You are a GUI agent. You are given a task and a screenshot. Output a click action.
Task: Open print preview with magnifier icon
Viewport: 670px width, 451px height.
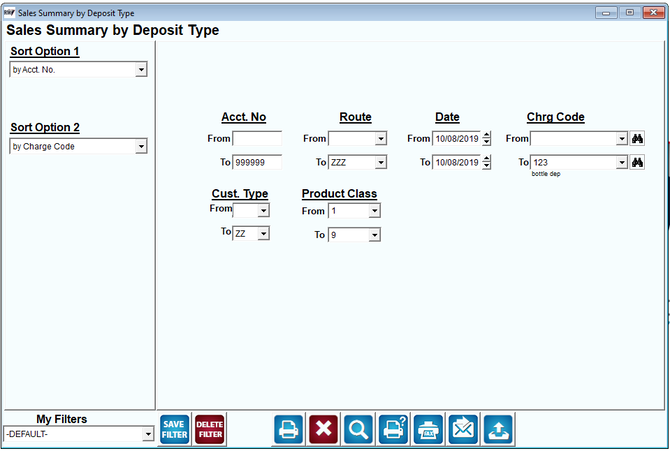click(358, 429)
